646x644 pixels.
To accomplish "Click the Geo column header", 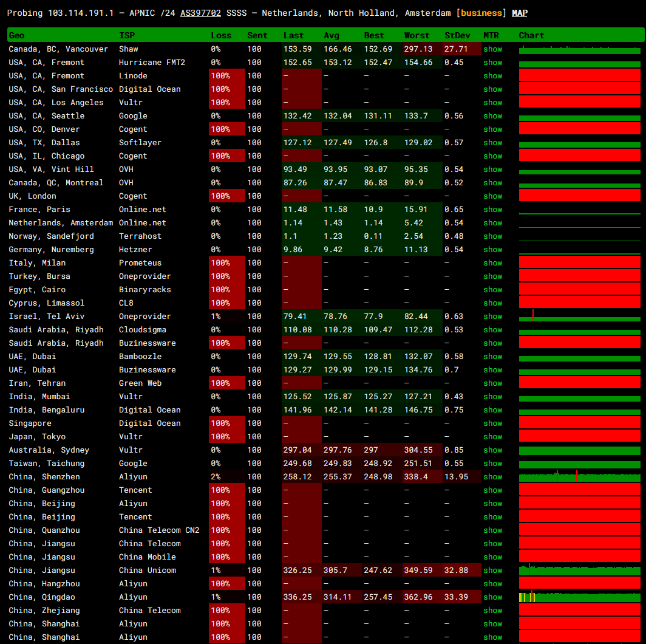I will click(x=16, y=35).
